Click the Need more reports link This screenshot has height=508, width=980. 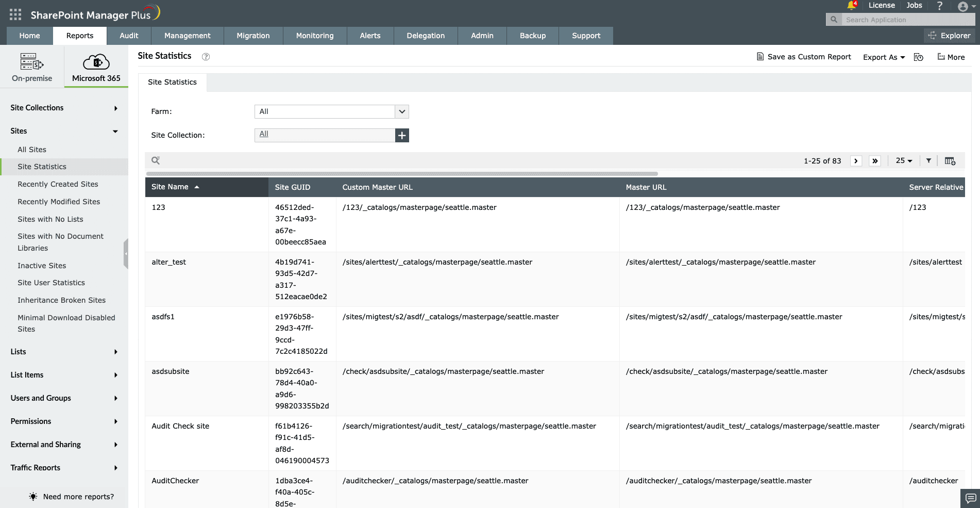click(x=78, y=497)
